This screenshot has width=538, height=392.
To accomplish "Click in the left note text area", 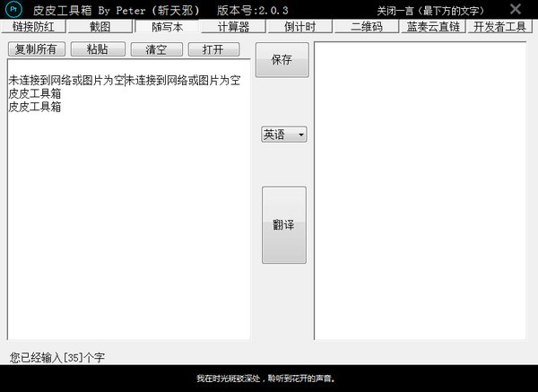I will 128,199.
